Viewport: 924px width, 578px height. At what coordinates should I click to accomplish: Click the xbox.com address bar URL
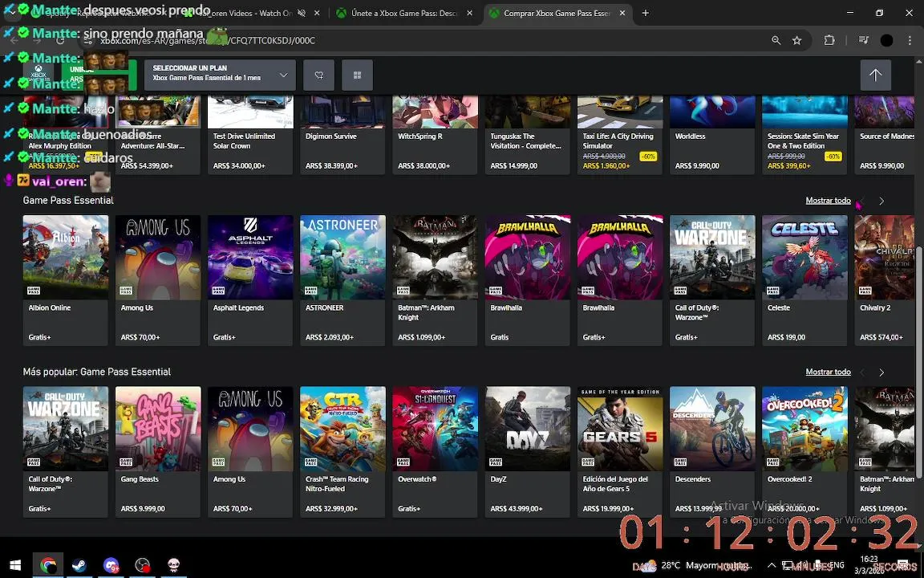coord(208,40)
